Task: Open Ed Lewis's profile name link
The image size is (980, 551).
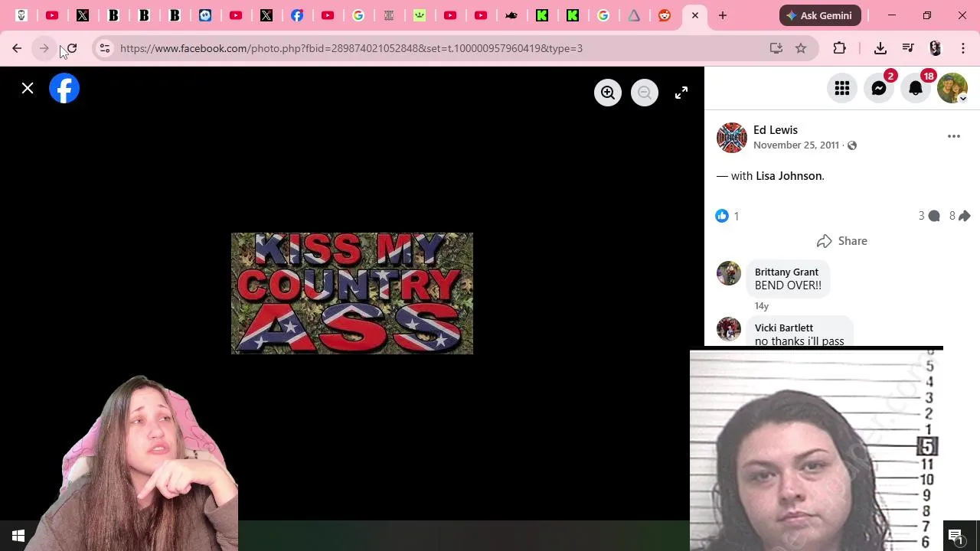Action: coord(776,130)
